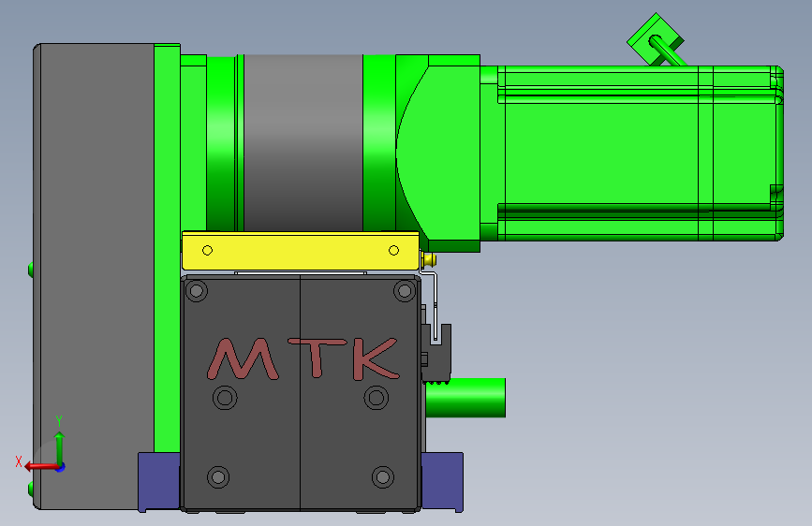Click the green cube connector atop motor
Image resolution: width=812 pixels, height=526 pixels.
(655, 39)
